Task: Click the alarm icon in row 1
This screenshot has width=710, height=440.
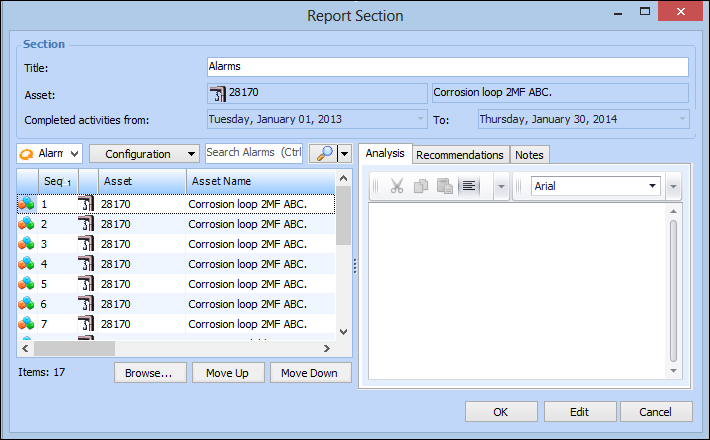Action: click(26, 204)
